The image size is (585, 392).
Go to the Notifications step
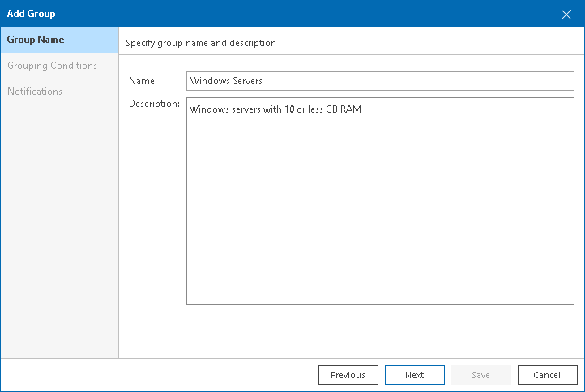35,92
